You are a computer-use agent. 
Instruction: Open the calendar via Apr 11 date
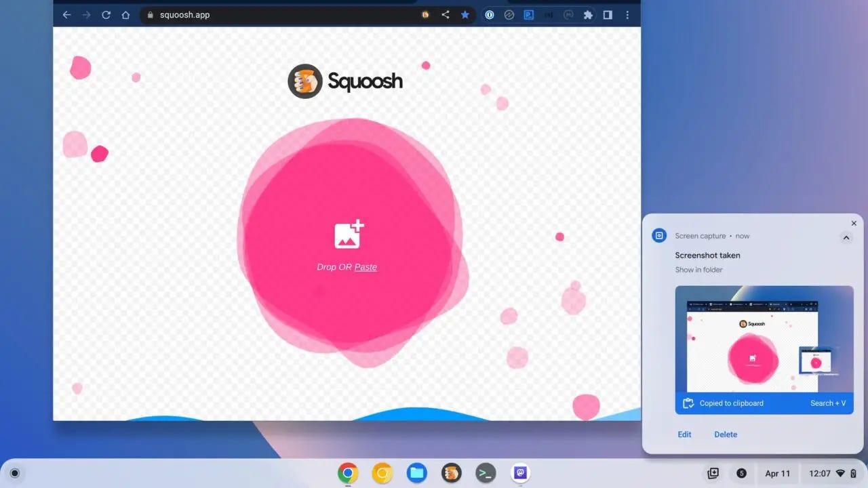[x=778, y=474]
